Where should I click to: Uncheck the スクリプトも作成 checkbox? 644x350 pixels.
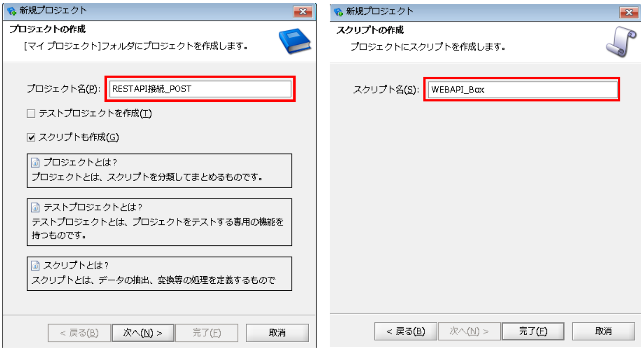click(x=31, y=137)
